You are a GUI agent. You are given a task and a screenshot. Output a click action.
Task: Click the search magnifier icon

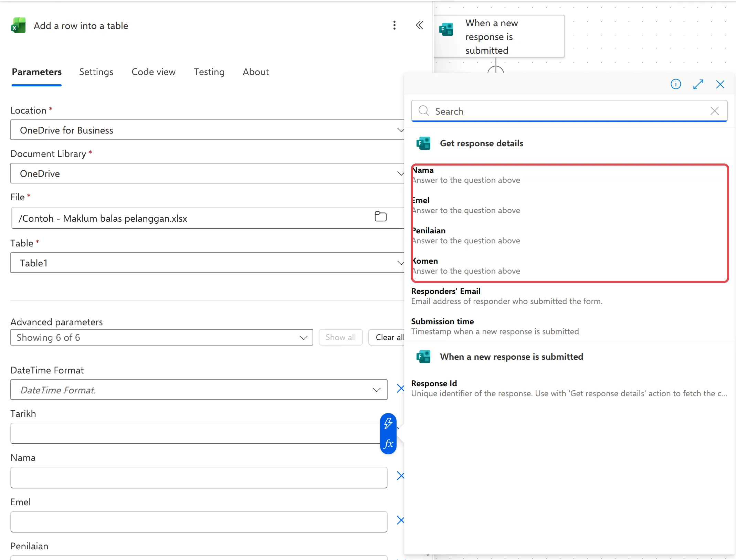tap(423, 110)
